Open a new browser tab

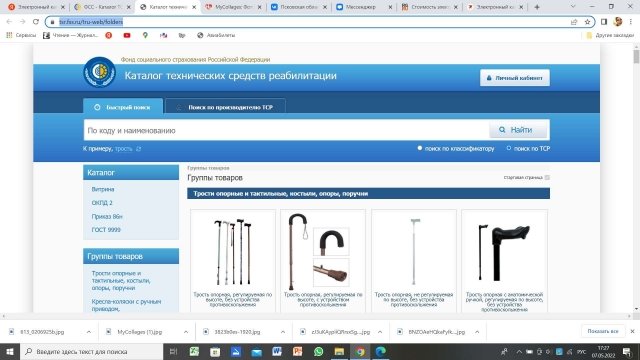pyautogui.click(x=537, y=7)
